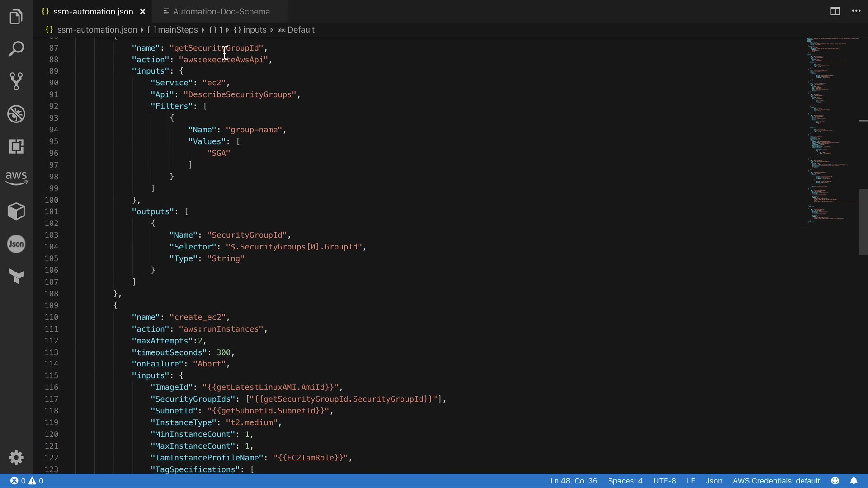Open the Debug view icon

[x=16, y=114]
